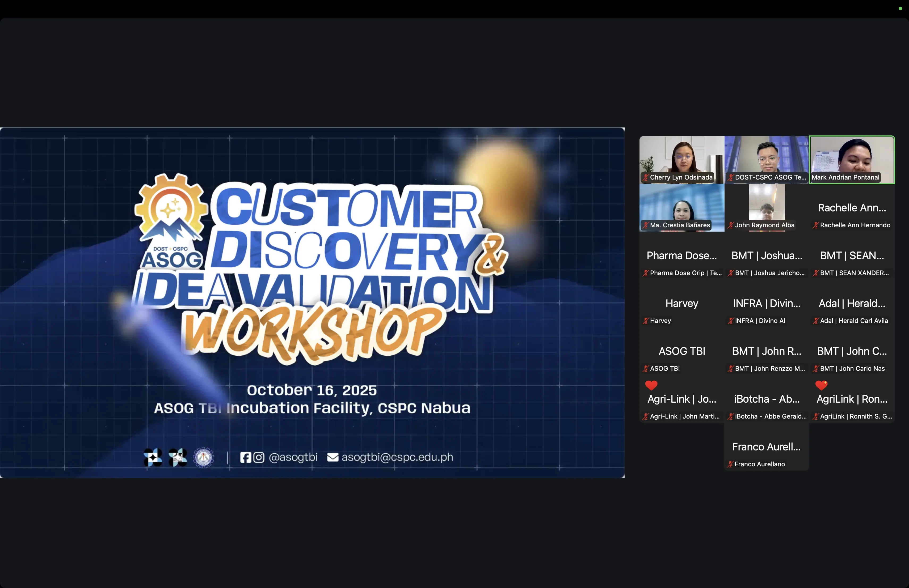Screen dimensions: 909x588
Task: Click the large "iBotcha - Ab..." display name
Action: point(767,399)
